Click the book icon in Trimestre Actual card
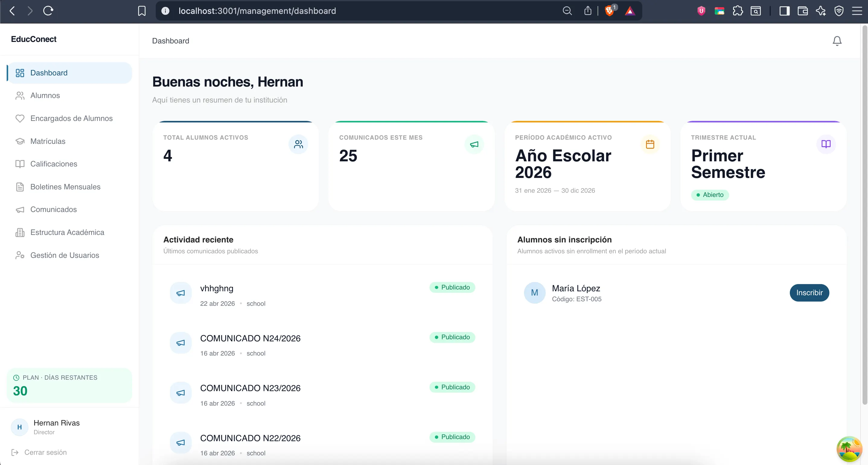This screenshot has width=868, height=465. point(826,144)
